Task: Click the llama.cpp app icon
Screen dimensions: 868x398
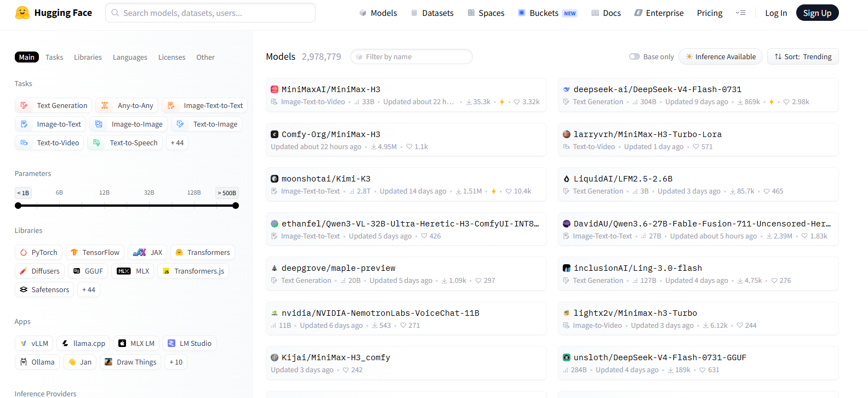Action: 65,344
